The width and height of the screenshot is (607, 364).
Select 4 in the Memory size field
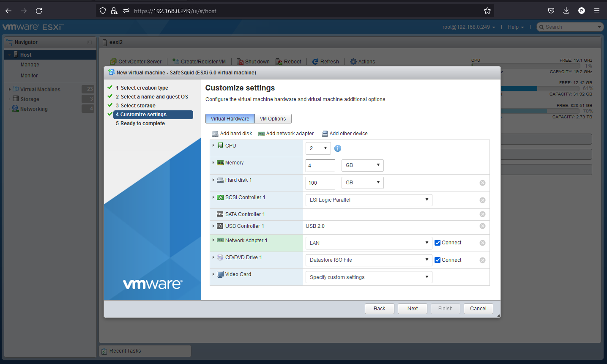320,165
